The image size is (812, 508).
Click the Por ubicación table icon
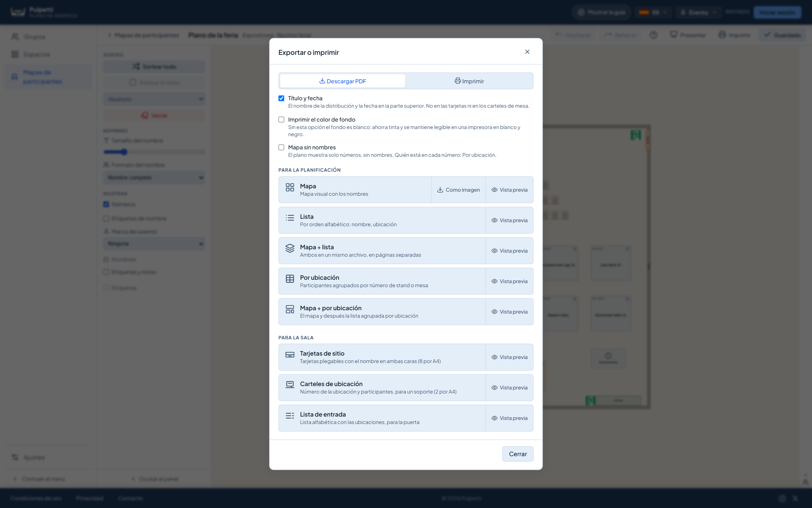click(x=290, y=279)
